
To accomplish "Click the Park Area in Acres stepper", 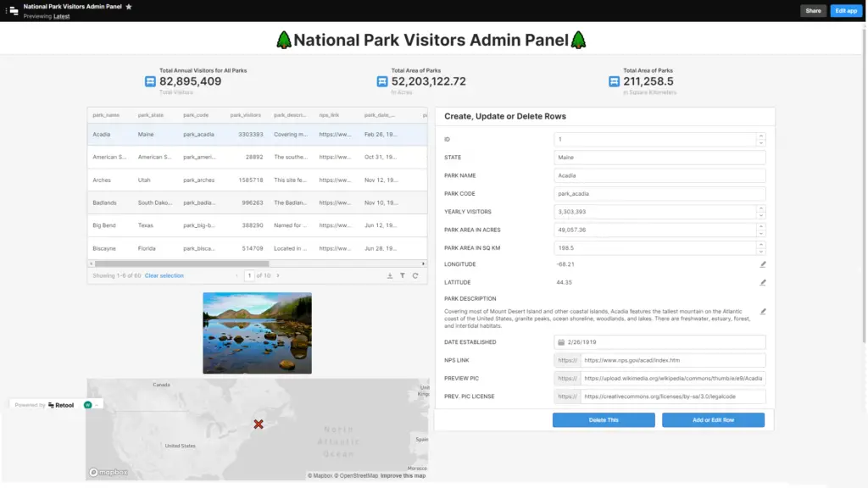I will (761, 230).
